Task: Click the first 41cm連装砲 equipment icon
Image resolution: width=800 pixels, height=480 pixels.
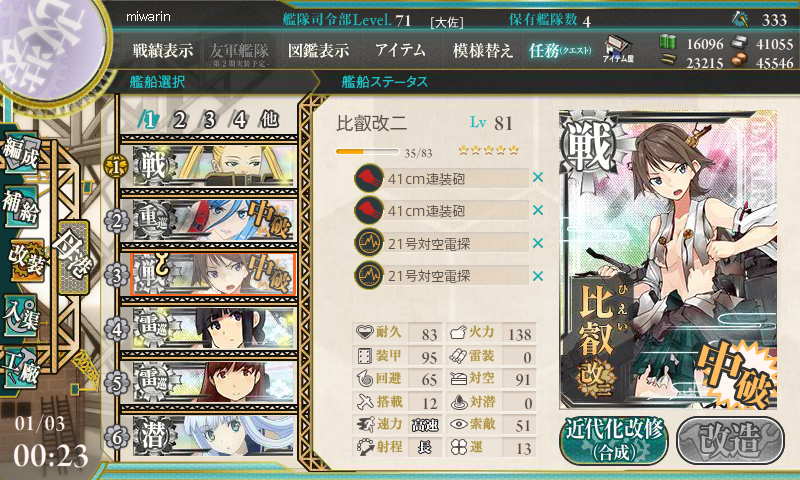Action: pos(369,178)
